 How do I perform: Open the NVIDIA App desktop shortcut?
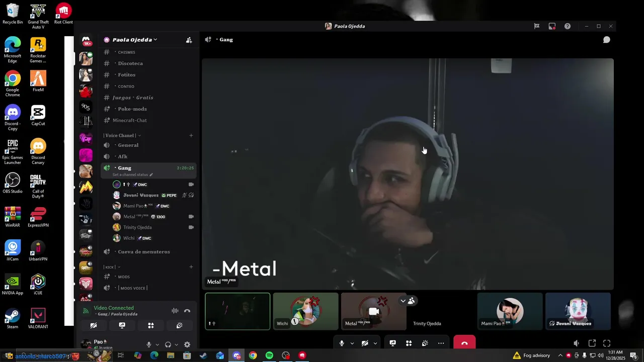(x=13, y=285)
